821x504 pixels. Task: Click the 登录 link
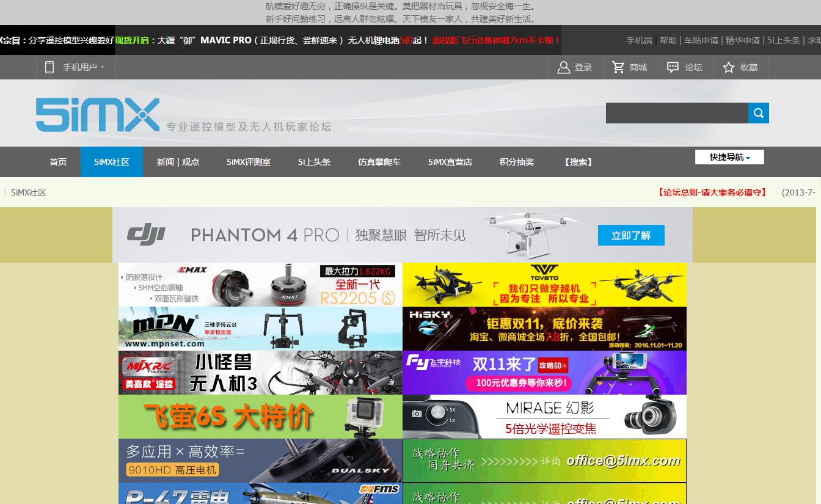tap(583, 67)
